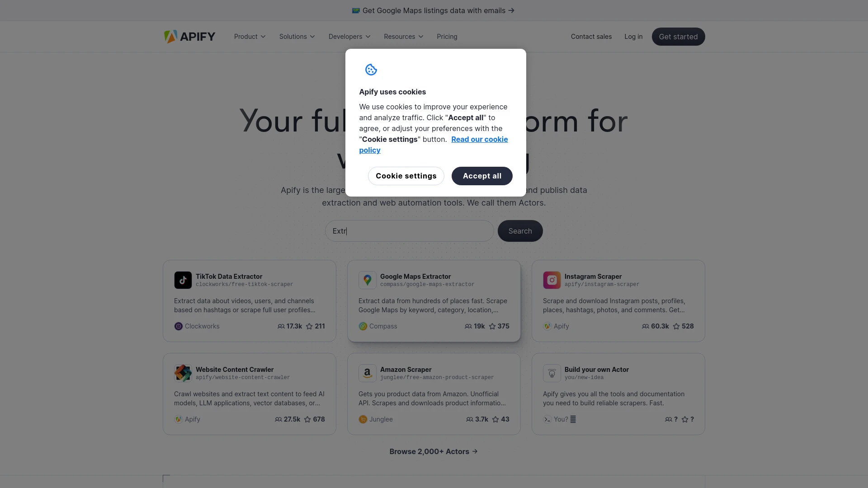Click the search input field
Viewport: 868px width, 488px height.
pyautogui.click(x=409, y=230)
